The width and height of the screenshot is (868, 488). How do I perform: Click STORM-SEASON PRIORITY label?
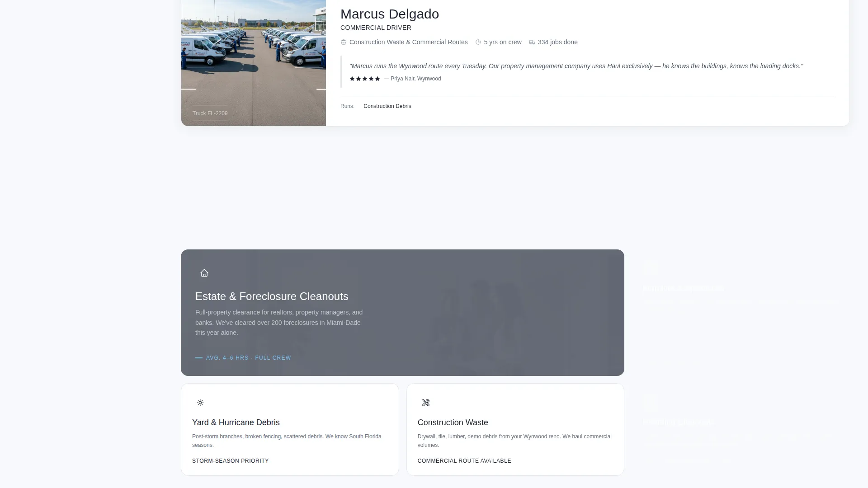[231, 461]
